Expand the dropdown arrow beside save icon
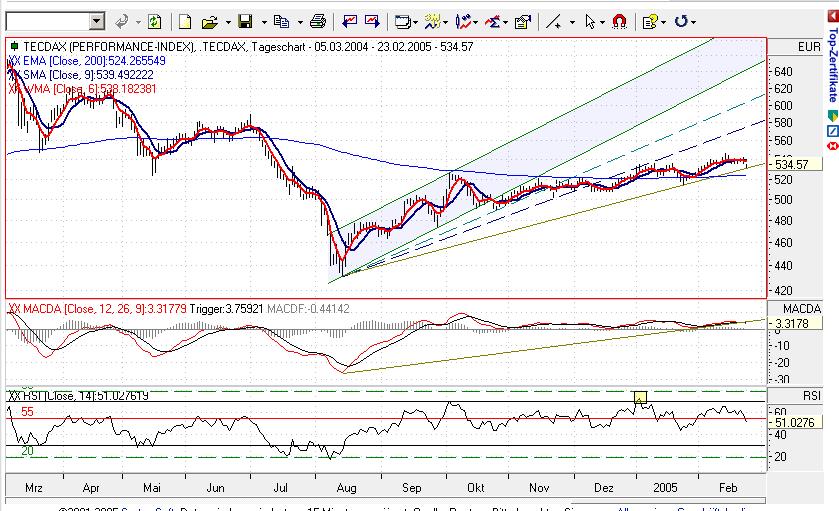The height and width of the screenshot is (511, 839). 263,22
